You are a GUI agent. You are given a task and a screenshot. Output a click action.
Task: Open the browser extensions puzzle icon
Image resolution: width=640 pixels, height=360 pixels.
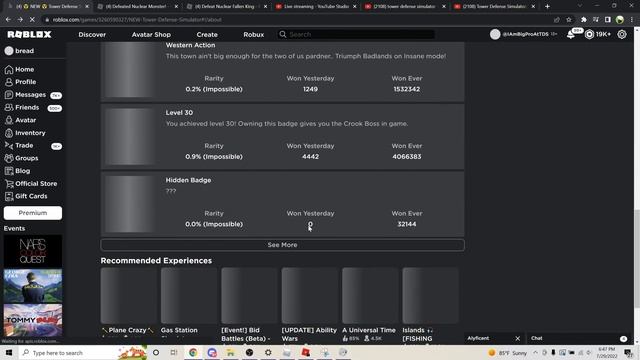tap(584, 20)
